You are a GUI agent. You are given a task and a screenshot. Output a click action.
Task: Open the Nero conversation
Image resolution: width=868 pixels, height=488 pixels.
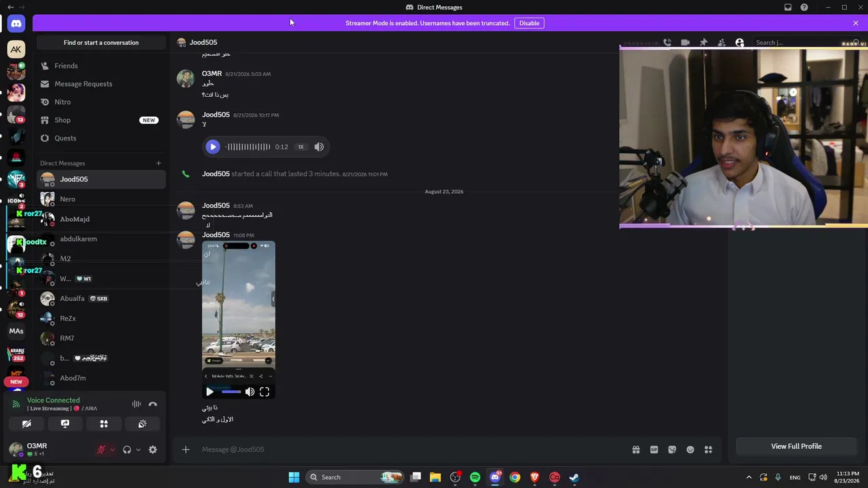pyautogui.click(x=101, y=199)
